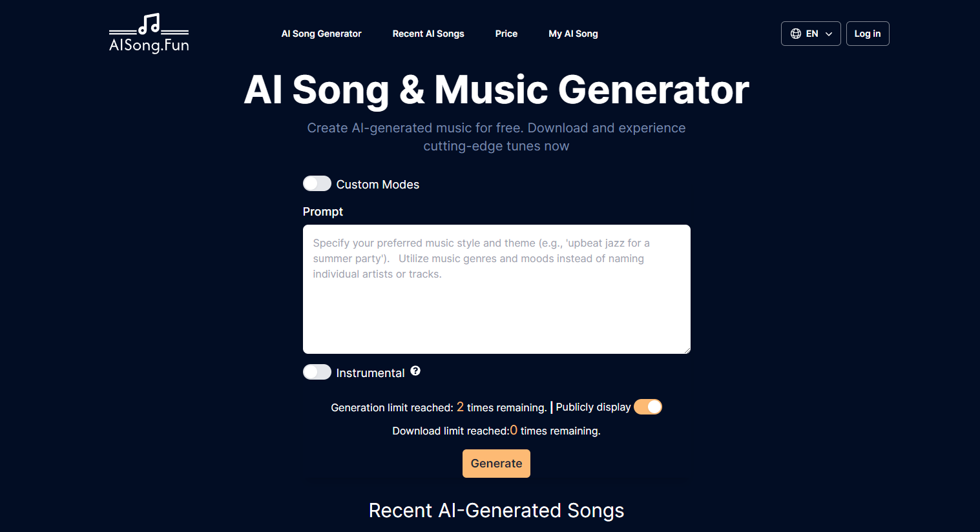
Task: Go to My AI Song
Action: point(573,34)
